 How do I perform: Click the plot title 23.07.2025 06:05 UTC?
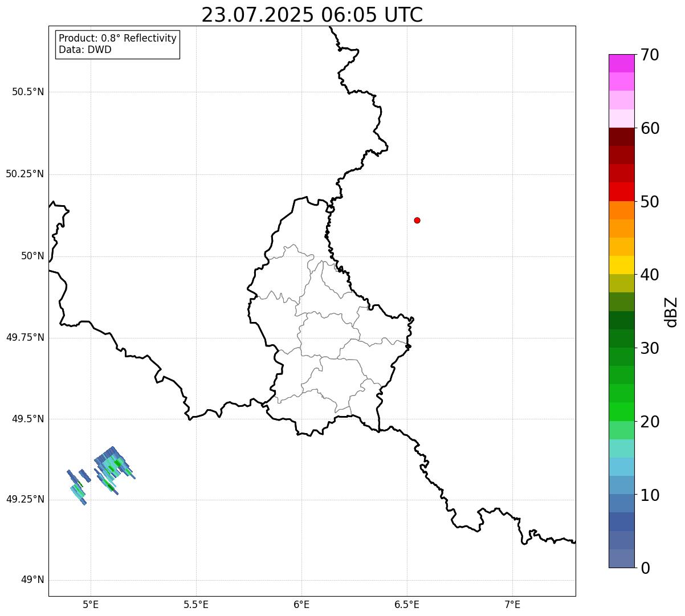[x=312, y=15]
